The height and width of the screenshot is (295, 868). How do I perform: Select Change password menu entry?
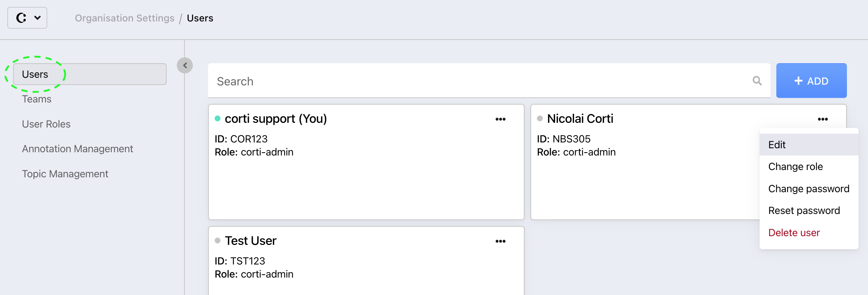click(808, 189)
